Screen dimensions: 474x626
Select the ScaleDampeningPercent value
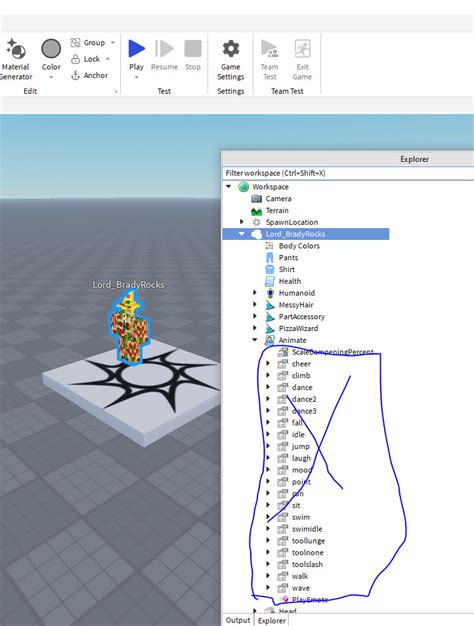[x=333, y=352]
